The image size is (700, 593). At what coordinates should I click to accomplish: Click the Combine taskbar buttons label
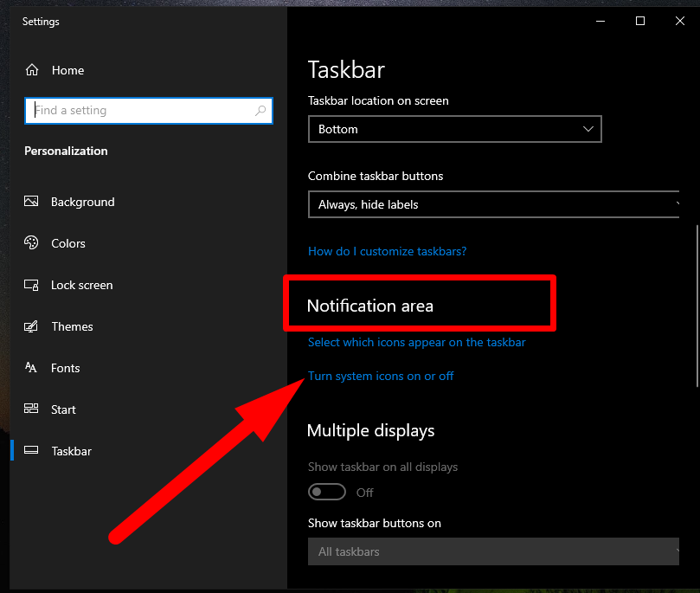tap(376, 176)
